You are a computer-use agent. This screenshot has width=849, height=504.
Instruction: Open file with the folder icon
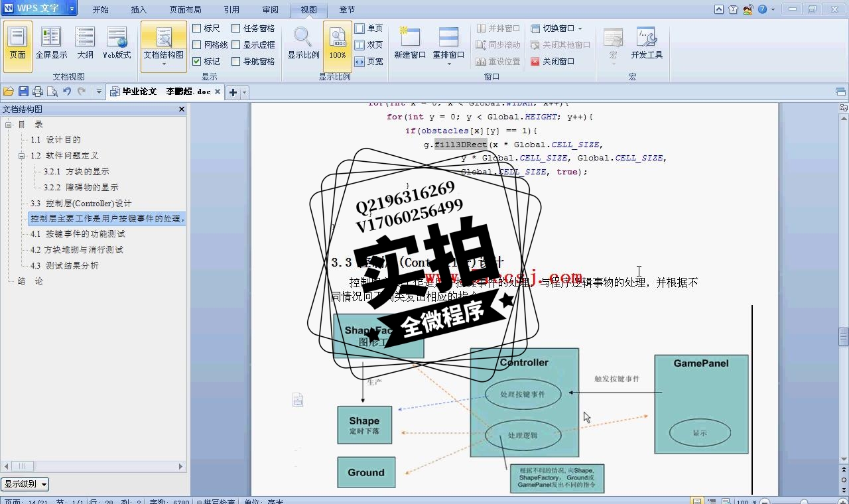(9, 92)
